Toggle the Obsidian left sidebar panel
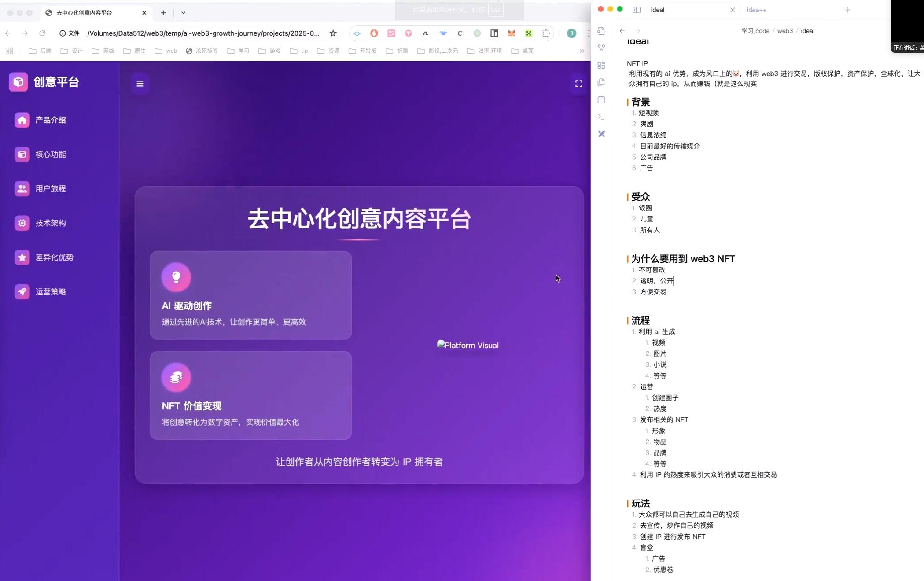924x581 pixels. (636, 10)
